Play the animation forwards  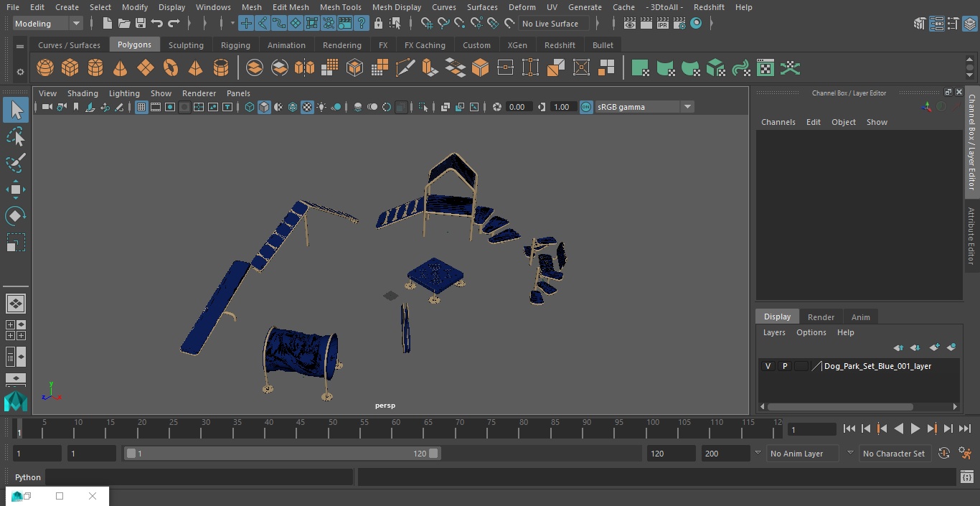tap(915, 428)
